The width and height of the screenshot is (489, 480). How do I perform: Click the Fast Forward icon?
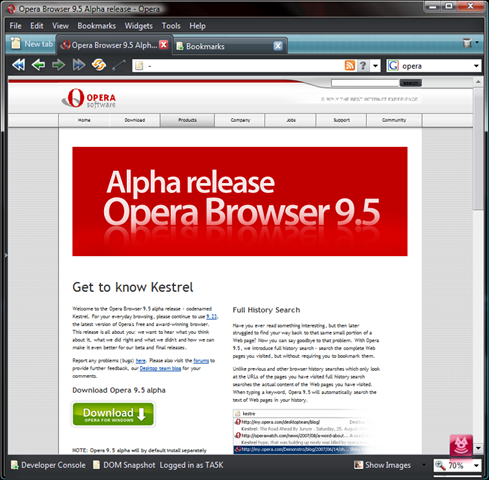tap(79, 65)
